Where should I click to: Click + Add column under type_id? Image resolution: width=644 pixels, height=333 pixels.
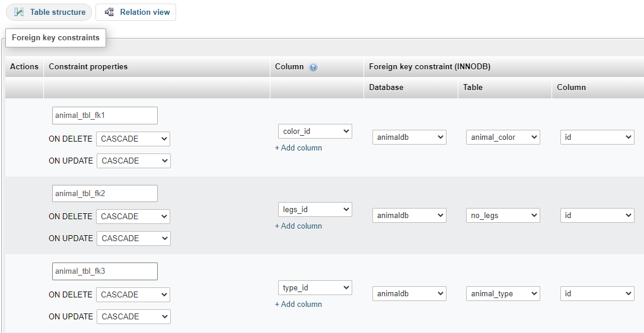coord(298,304)
